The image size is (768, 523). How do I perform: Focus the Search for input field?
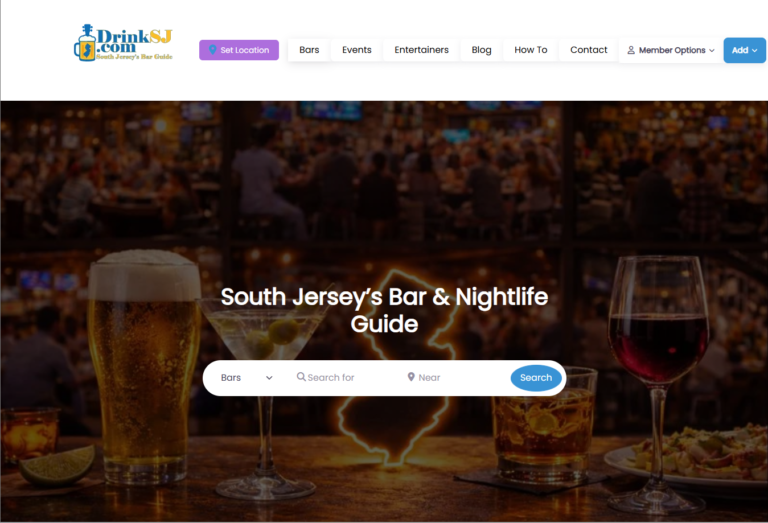(346, 378)
